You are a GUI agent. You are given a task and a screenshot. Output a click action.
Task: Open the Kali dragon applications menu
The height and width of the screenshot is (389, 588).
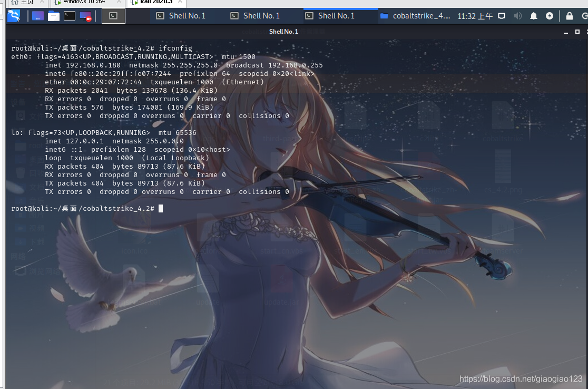tap(14, 16)
